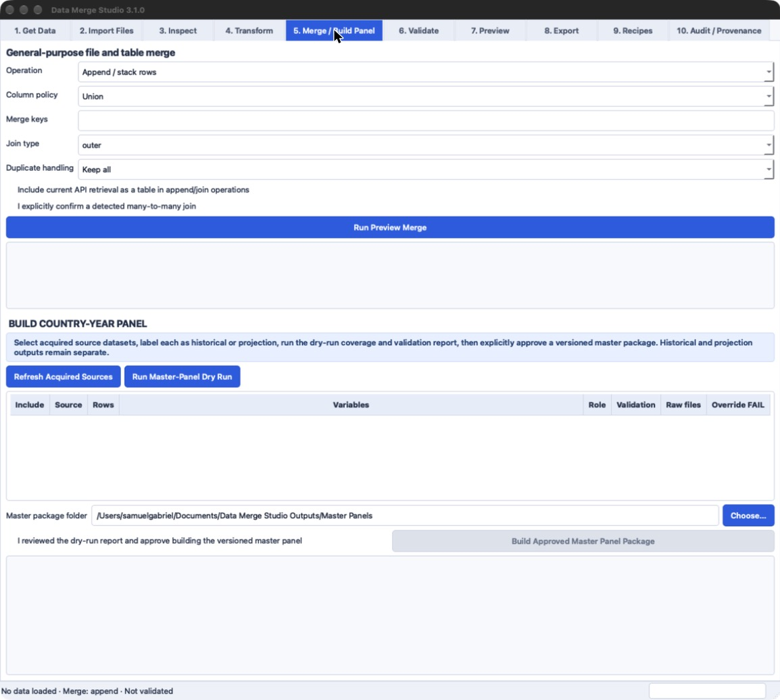The height and width of the screenshot is (700, 780).
Task: Enable Include current API retrieval as a table
Action: pyautogui.click(x=128, y=190)
